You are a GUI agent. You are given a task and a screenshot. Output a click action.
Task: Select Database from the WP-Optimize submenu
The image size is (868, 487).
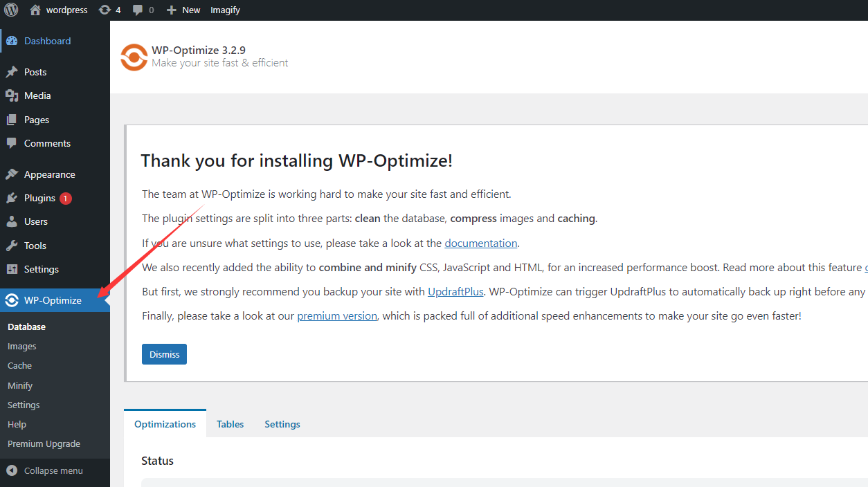(x=26, y=326)
